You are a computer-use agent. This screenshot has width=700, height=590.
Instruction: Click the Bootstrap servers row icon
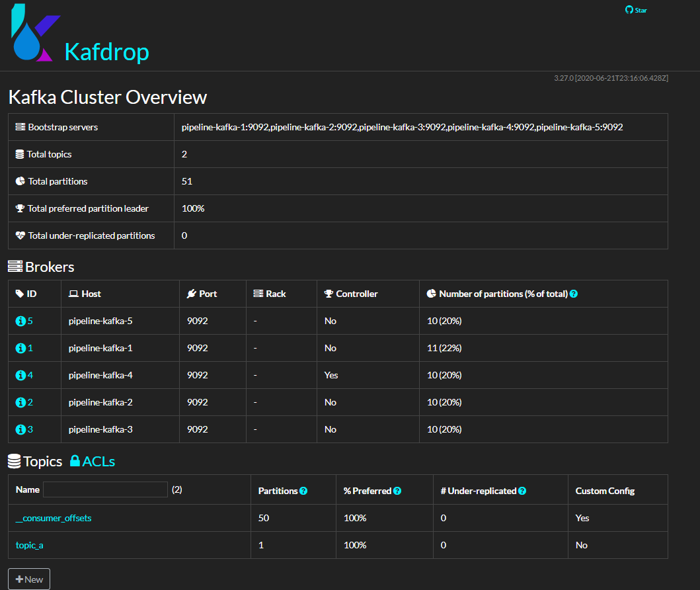point(20,127)
